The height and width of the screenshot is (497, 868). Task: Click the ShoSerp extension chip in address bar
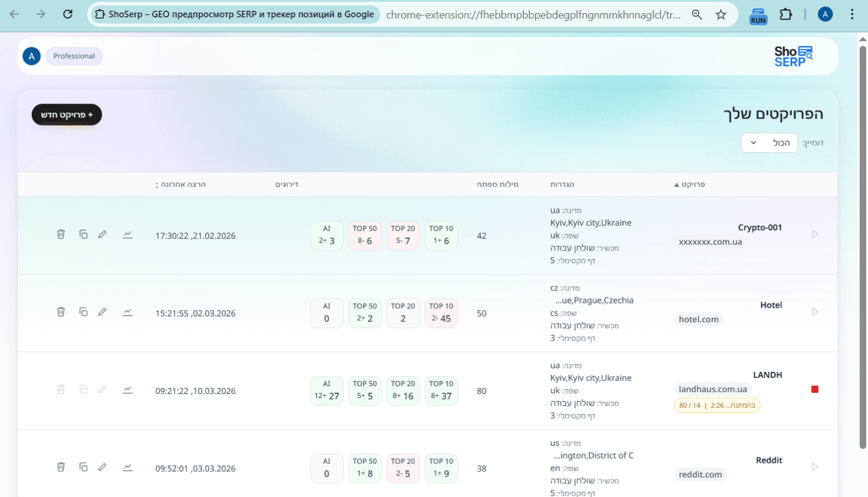coord(235,15)
